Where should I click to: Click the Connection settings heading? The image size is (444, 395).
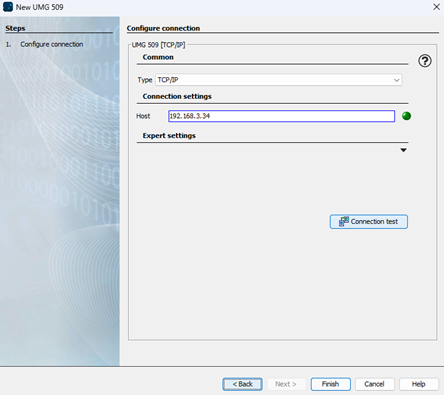click(177, 96)
